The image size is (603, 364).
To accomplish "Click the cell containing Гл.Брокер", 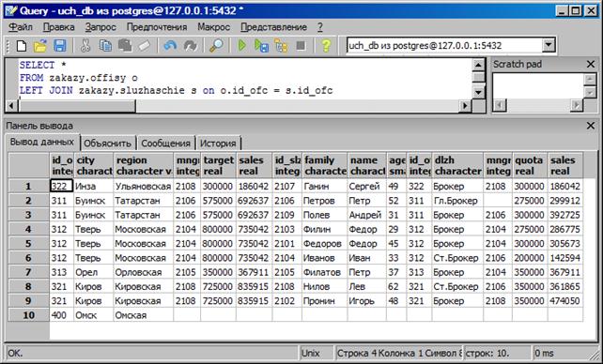I will (457, 201).
